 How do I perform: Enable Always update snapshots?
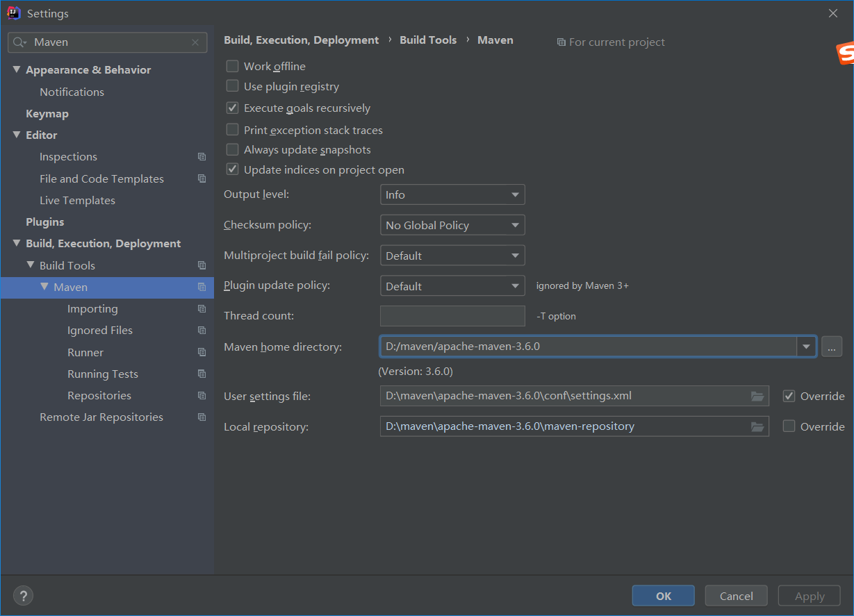[x=233, y=149]
